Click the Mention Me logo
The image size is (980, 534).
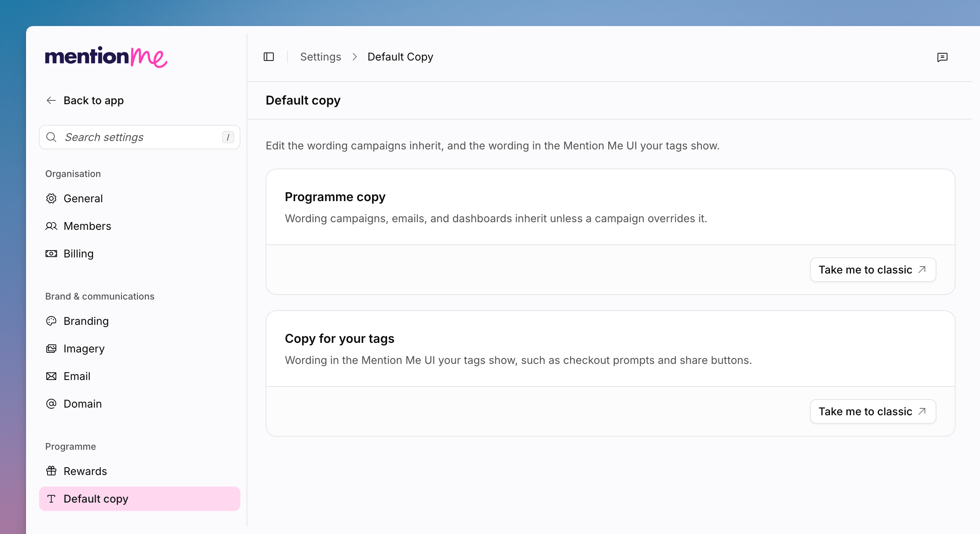coord(106,57)
